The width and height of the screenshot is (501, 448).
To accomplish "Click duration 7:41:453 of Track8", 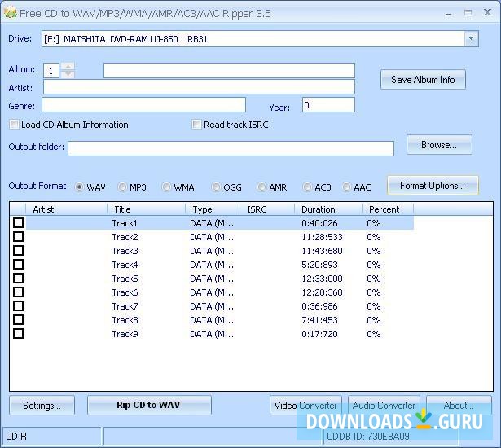I will [319, 320].
